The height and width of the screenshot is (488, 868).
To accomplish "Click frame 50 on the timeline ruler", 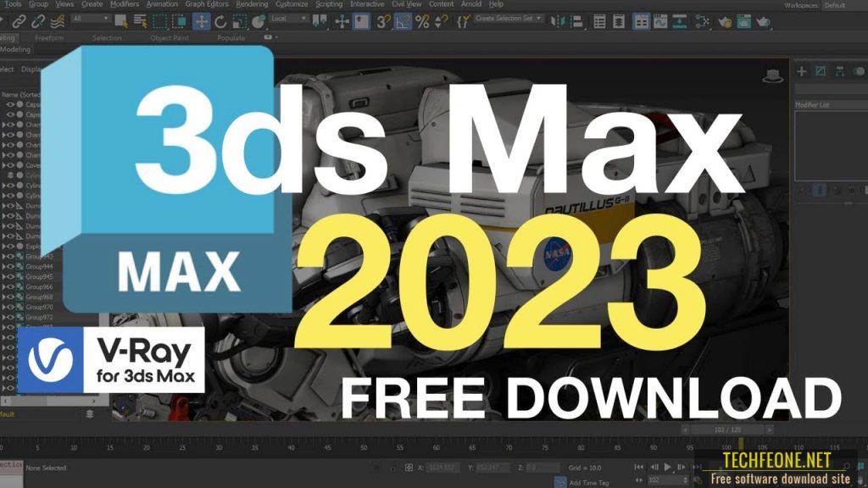I will (x=363, y=447).
